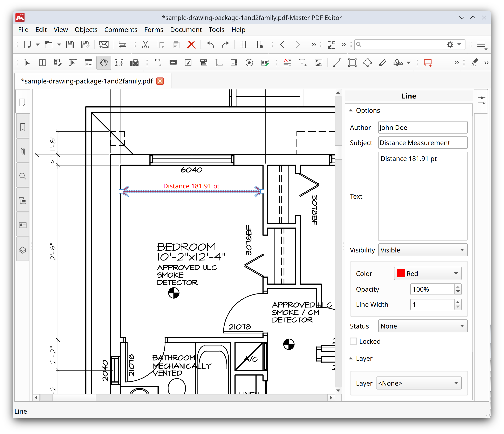
Task: Open the Edit menu
Action: [41, 30]
